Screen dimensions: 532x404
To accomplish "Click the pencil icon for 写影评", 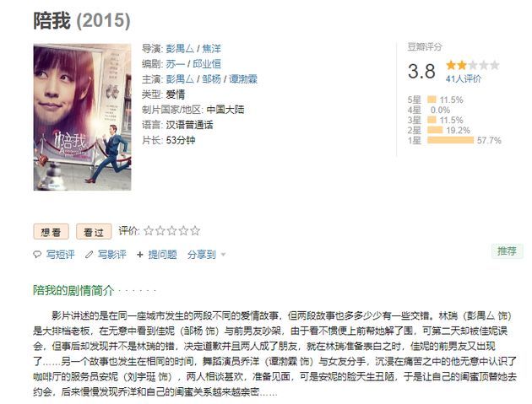I will (x=89, y=254).
